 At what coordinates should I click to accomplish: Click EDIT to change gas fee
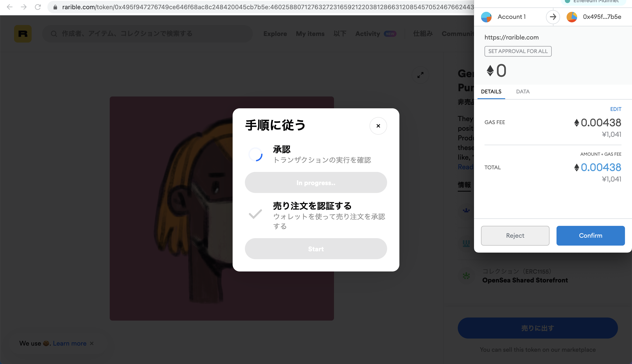(616, 109)
